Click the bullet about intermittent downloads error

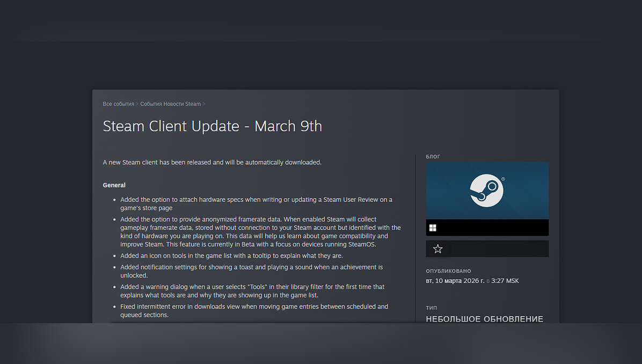254,311
